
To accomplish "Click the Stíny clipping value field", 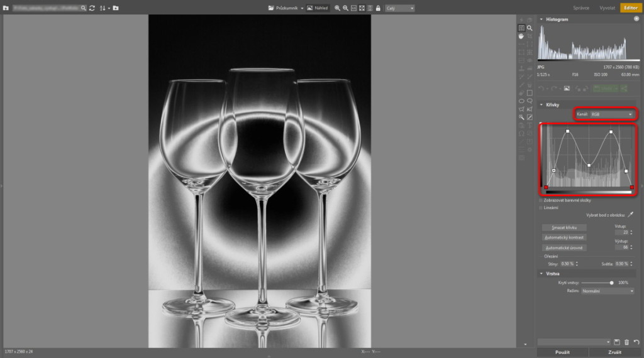I will pos(568,264).
